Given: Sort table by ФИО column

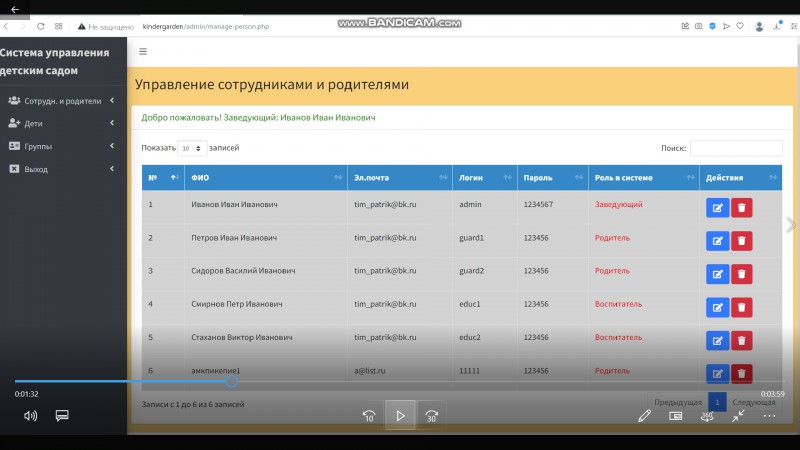Looking at the screenshot, I should (266, 178).
